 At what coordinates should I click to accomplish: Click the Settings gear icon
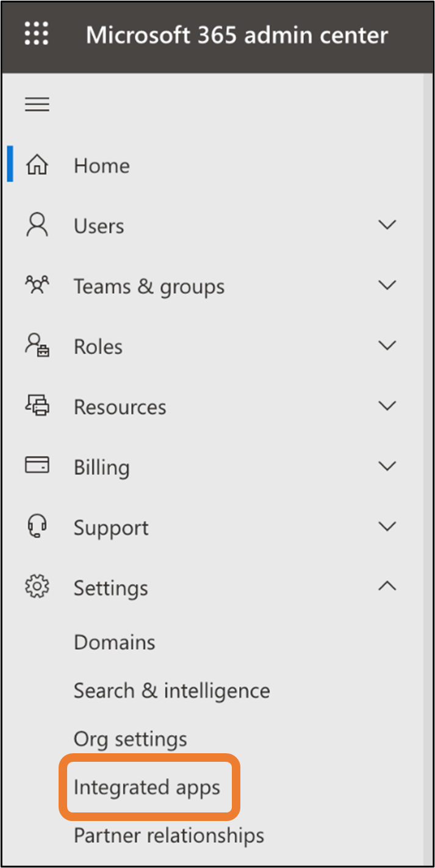[x=37, y=587]
